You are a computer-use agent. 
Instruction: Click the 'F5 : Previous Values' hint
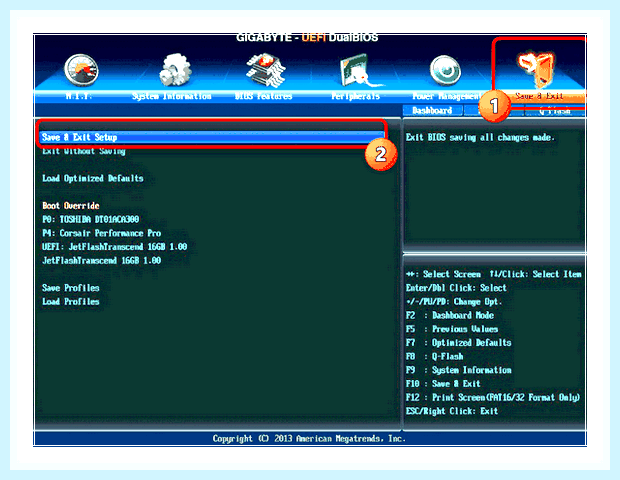pos(452,329)
